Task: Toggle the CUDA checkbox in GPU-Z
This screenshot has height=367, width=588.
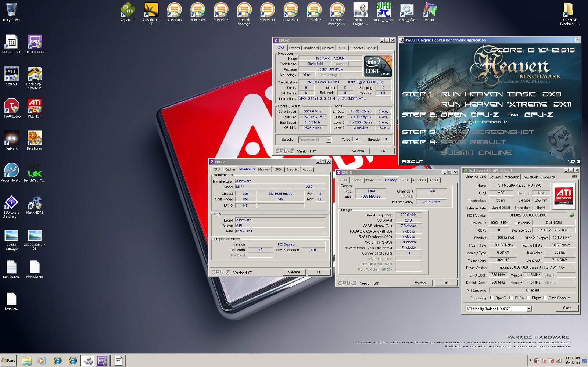Action: [x=511, y=298]
